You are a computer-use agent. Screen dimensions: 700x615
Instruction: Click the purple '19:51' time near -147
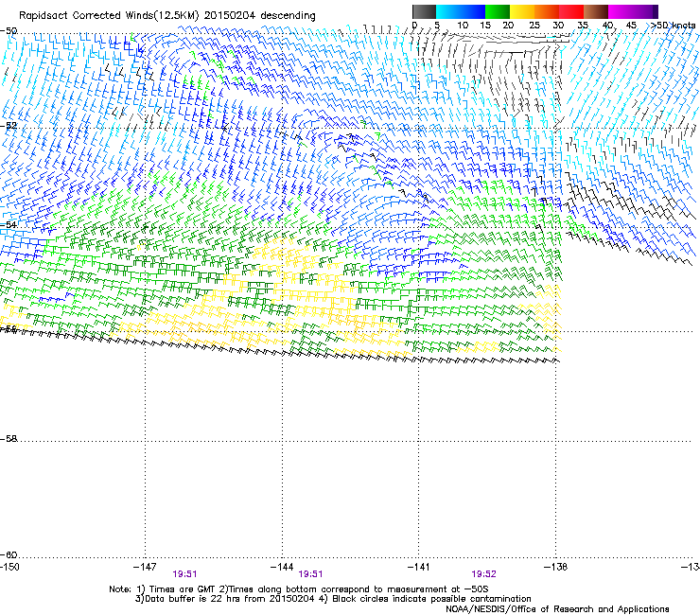(184, 574)
